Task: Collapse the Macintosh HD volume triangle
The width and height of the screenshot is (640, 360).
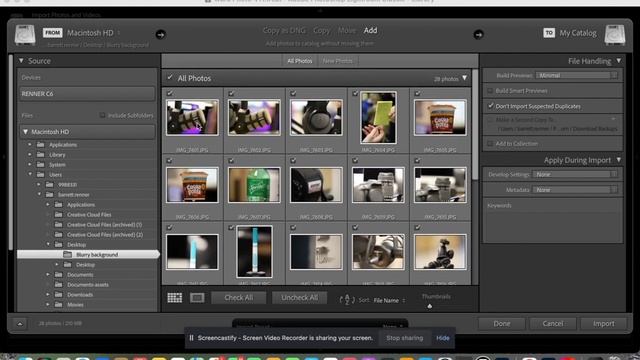Action: [25, 132]
